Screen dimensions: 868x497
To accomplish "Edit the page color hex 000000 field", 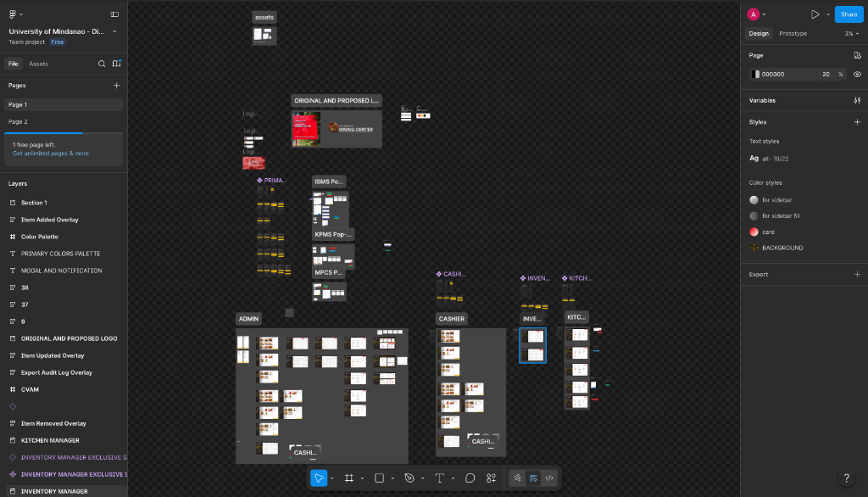I will [x=785, y=75].
